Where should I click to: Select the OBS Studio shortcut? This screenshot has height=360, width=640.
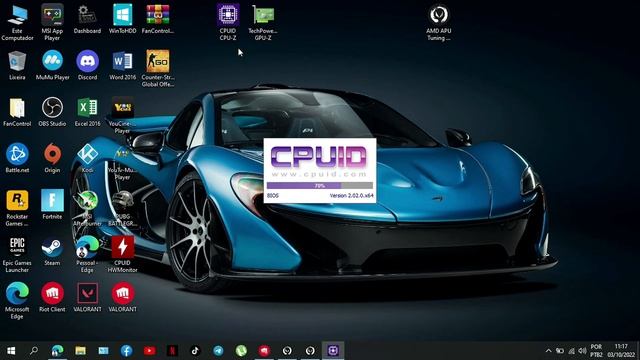[52, 112]
